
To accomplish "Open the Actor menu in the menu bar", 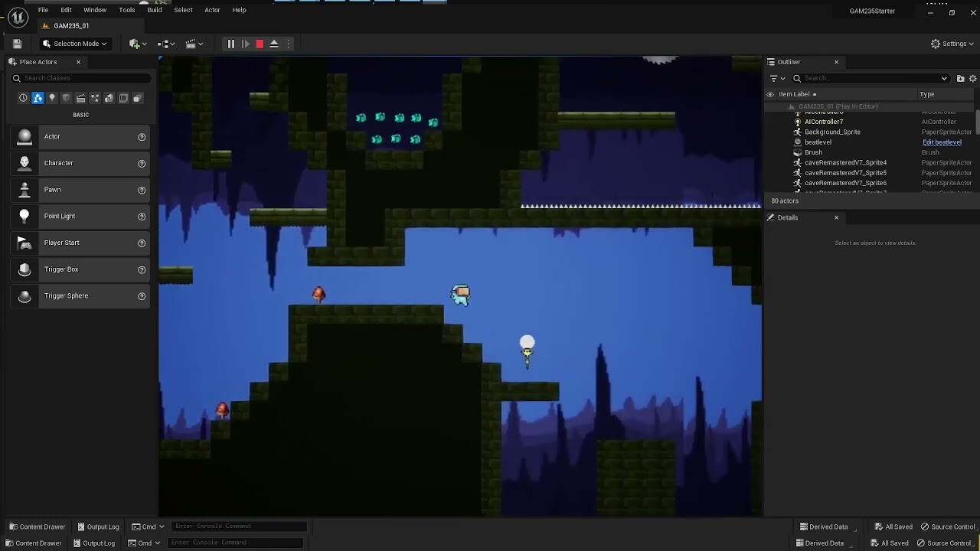I will pyautogui.click(x=212, y=10).
